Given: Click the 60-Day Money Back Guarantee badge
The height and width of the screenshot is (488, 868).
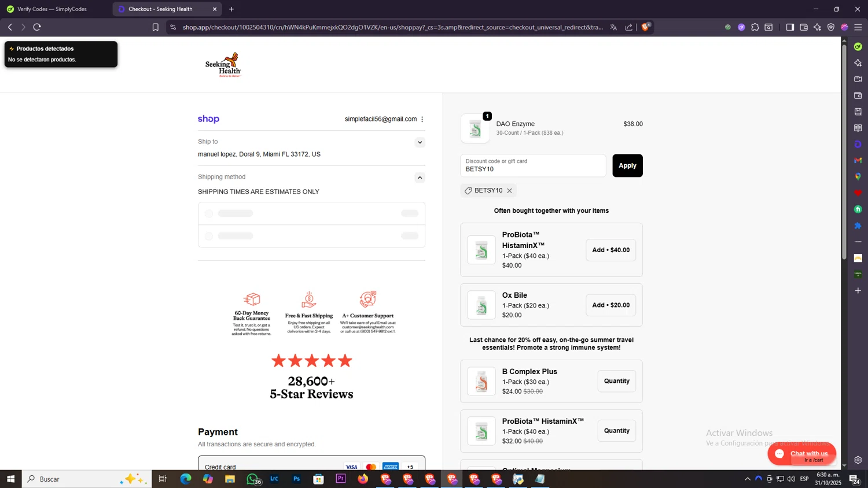Looking at the screenshot, I should point(252,314).
